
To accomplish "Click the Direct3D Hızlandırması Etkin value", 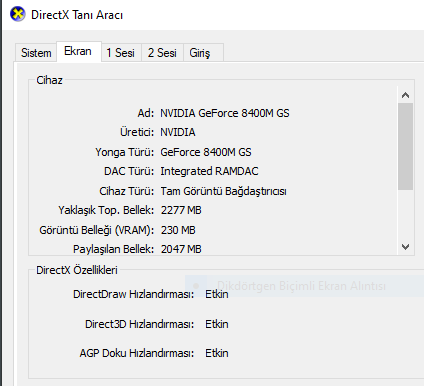I will (217, 324).
